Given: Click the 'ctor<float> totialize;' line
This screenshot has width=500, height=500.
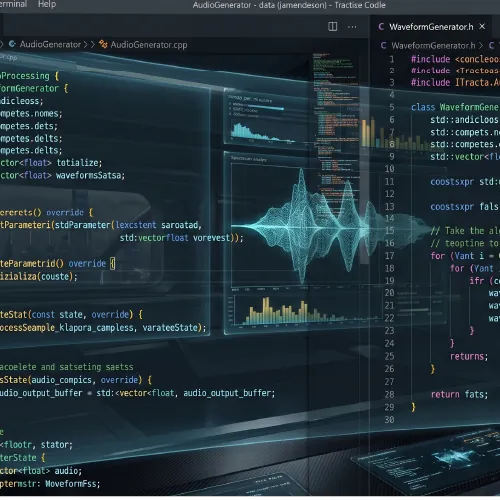Looking at the screenshot, I should tap(51, 163).
